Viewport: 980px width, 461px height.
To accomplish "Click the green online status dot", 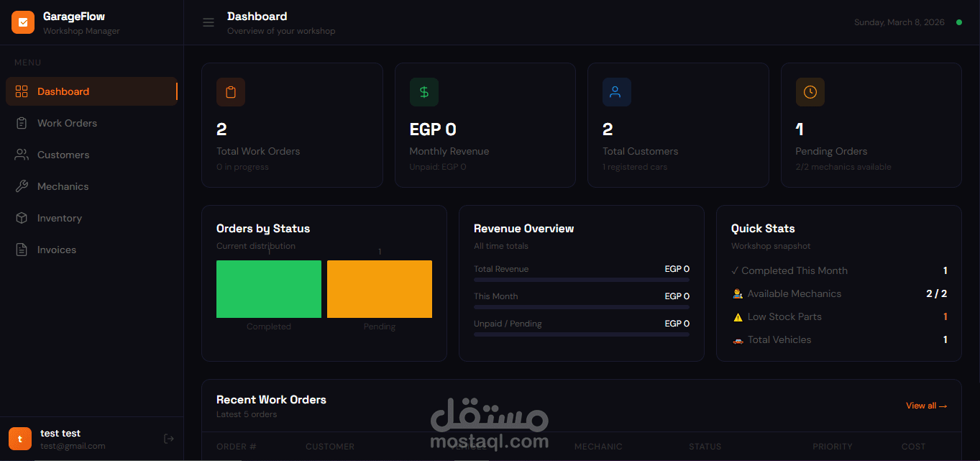I will click(958, 22).
